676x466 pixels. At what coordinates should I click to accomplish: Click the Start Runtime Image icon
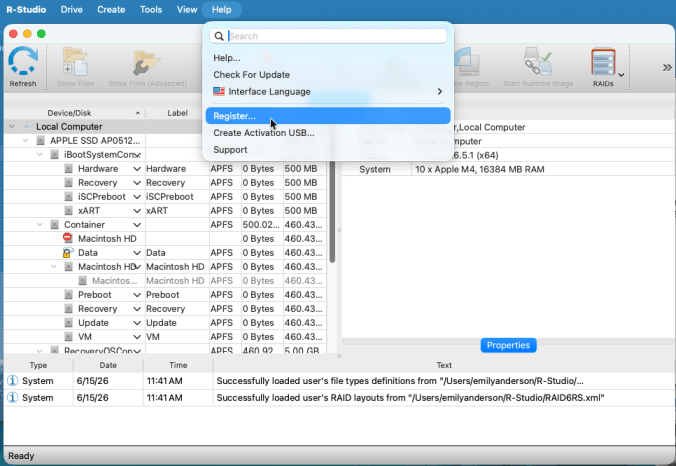(x=538, y=62)
